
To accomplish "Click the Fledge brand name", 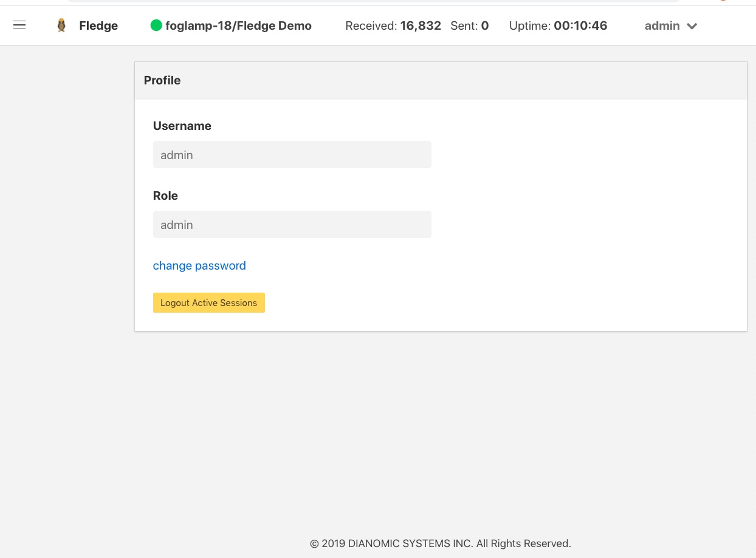I will point(98,26).
